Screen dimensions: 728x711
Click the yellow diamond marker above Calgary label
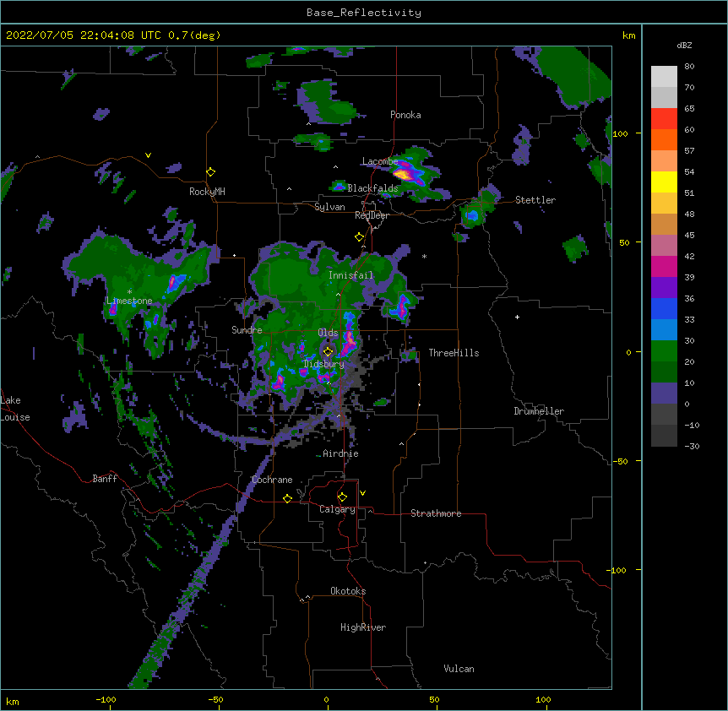pos(342,497)
